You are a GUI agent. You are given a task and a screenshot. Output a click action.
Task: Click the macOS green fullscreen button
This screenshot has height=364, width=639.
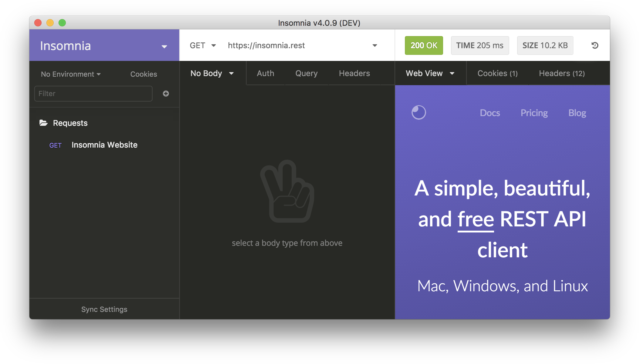(62, 23)
